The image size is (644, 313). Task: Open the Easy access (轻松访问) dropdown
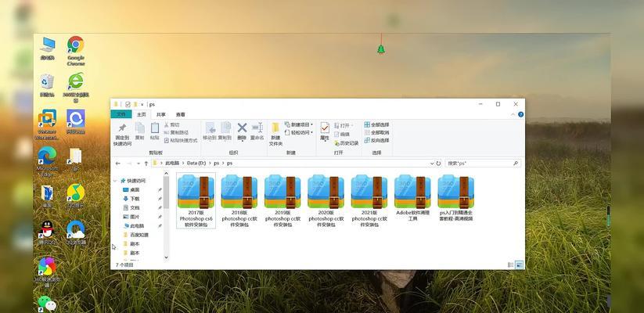coord(299,132)
